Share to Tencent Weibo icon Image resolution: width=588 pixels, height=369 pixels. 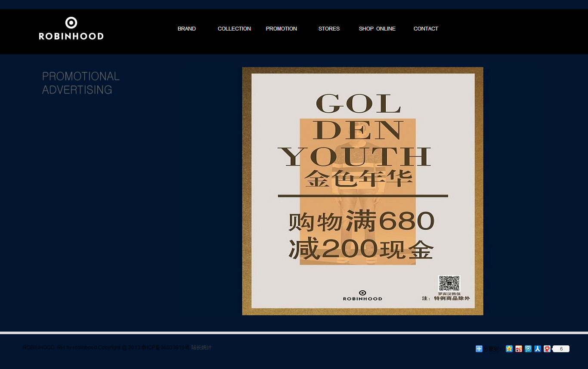(x=528, y=349)
